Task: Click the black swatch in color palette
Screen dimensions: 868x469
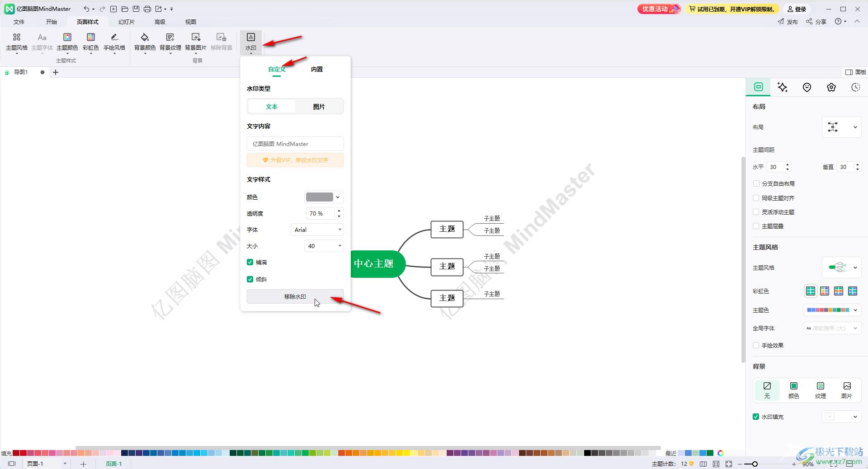Action: click(x=587, y=453)
